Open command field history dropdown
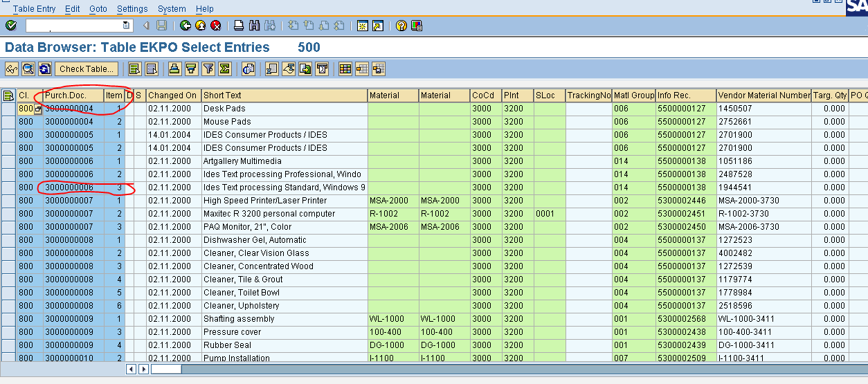Image resolution: width=868 pixels, height=384 pixels. 127,26
